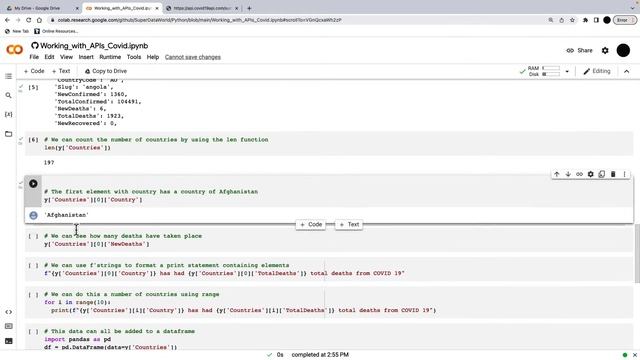The height and width of the screenshot is (360, 640).
Task: Open the code snippets sidebar icon
Action: click(x=8, y=312)
